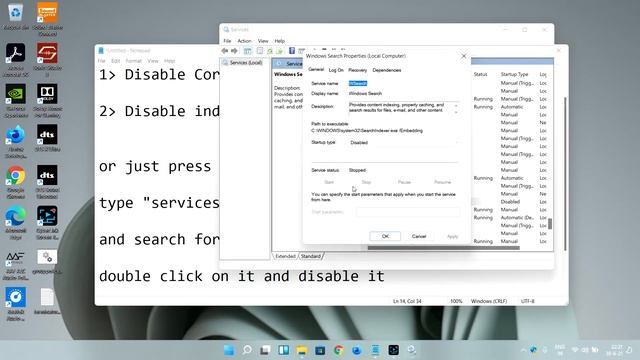Open the Startup type dropdown

click(403, 142)
